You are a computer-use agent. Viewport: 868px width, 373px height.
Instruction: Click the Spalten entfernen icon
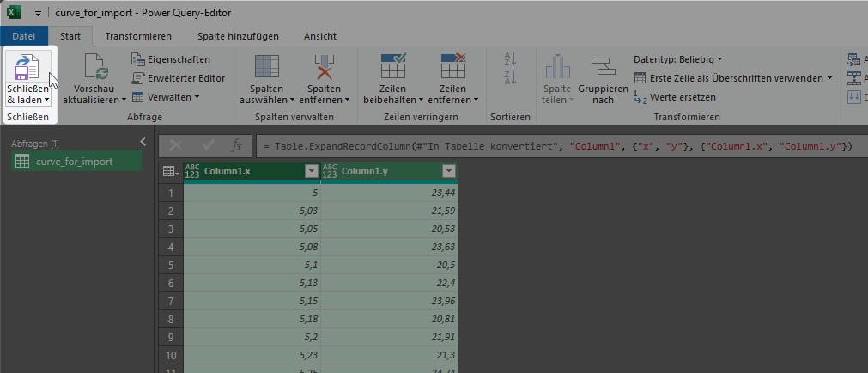pos(325,67)
